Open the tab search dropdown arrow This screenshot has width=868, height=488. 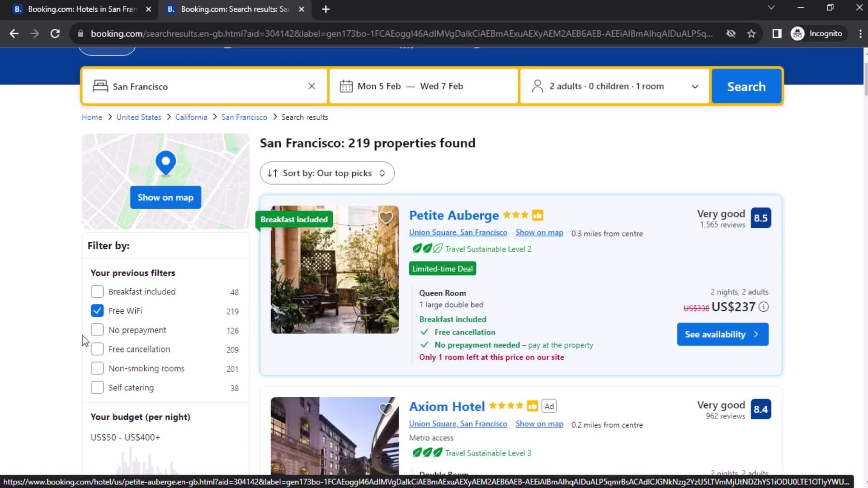(x=771, y=8)
